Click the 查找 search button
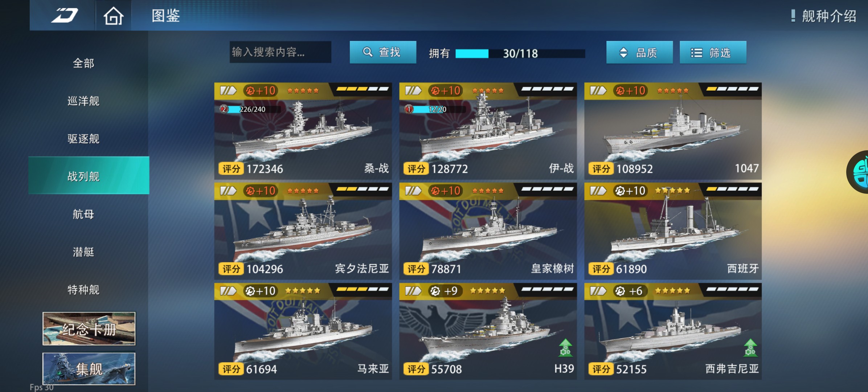868x392 pixels. point(383,52)
